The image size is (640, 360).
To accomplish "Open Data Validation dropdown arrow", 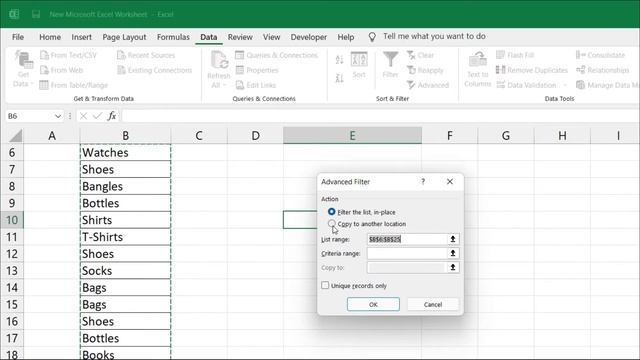I will coord(565,85).
